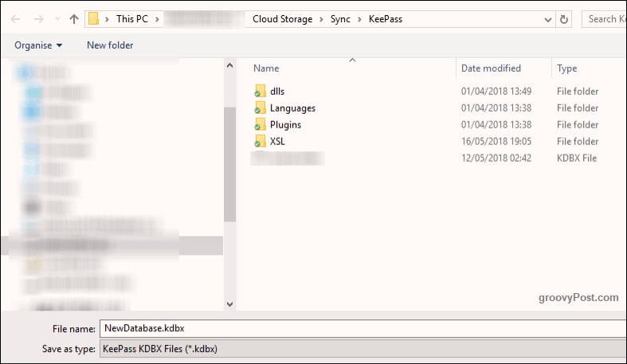Jump to Cloud Storage in breadcrumb

[282, 19]
